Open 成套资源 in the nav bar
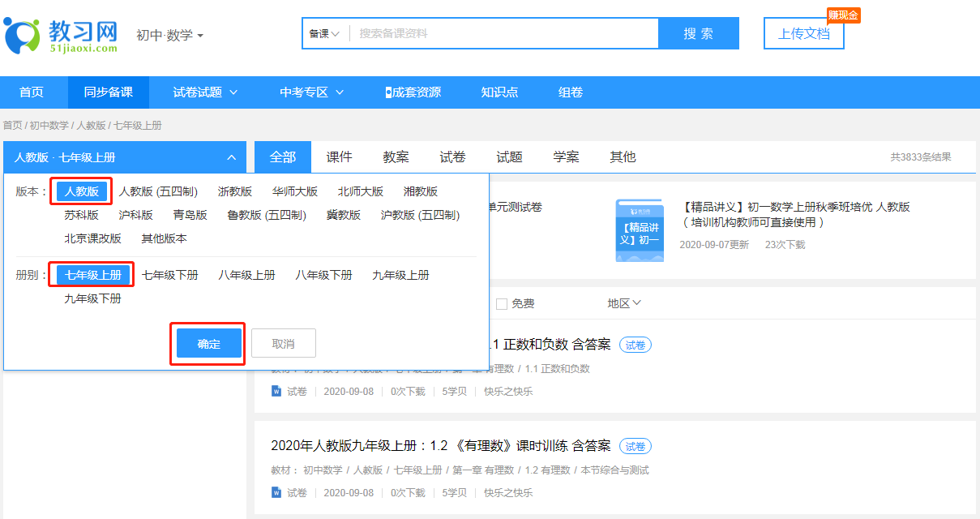 pyautogui.click(x=413, y=92)
